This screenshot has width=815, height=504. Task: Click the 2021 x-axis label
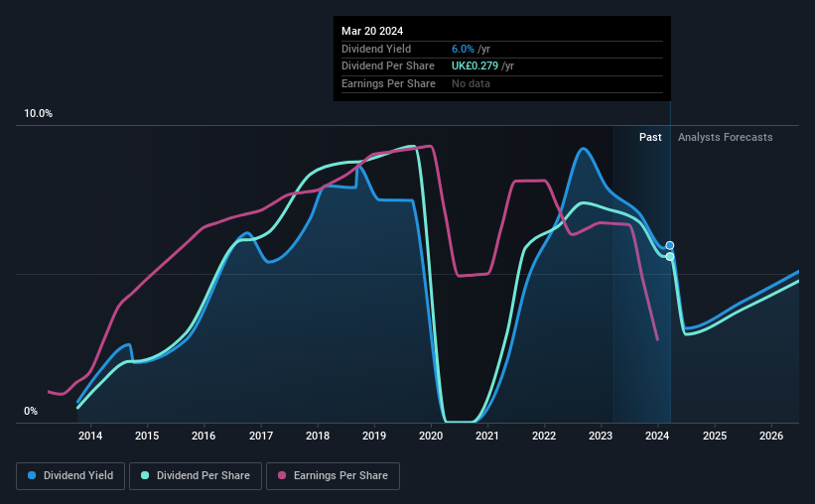(487, 436)
